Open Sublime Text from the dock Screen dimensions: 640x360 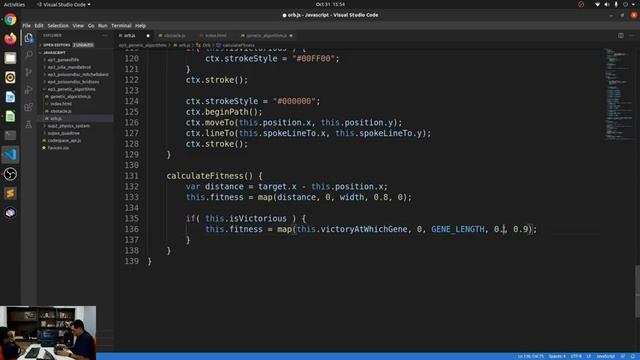[10, 193]
